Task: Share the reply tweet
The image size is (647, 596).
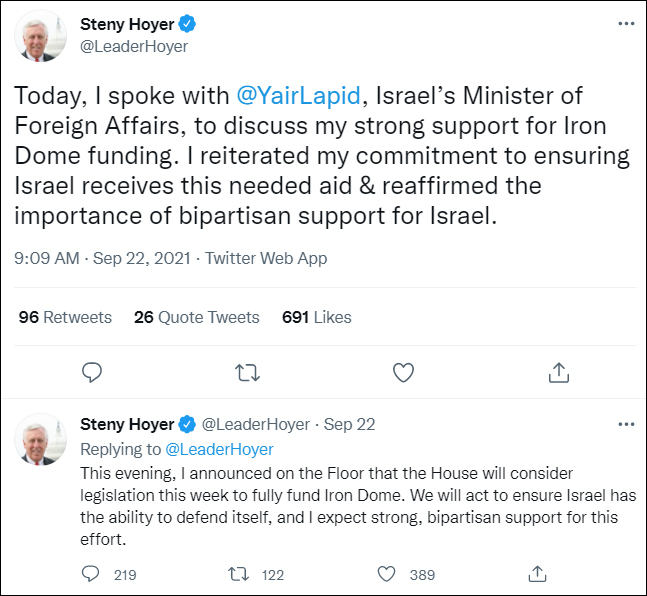Action: 536,574
